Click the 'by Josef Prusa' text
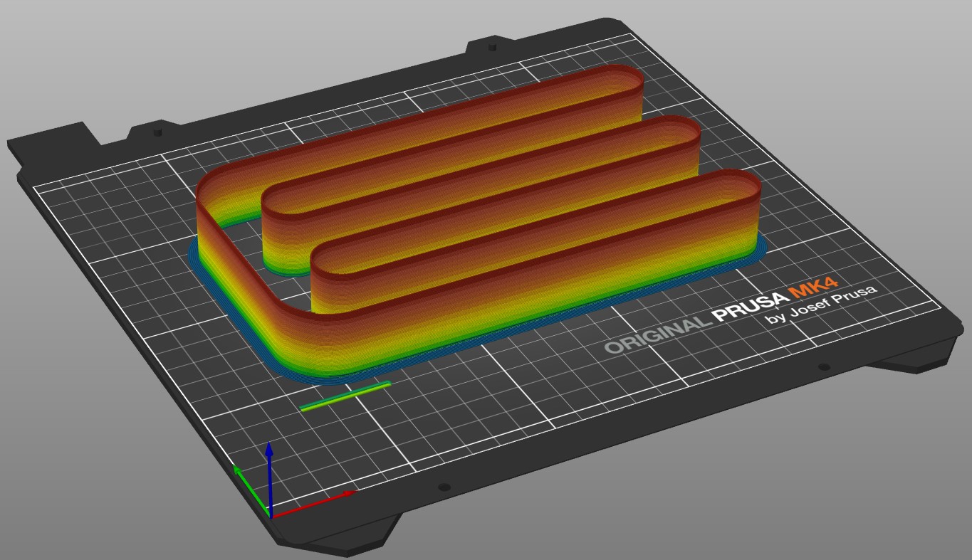 click(x=821, y=305)
